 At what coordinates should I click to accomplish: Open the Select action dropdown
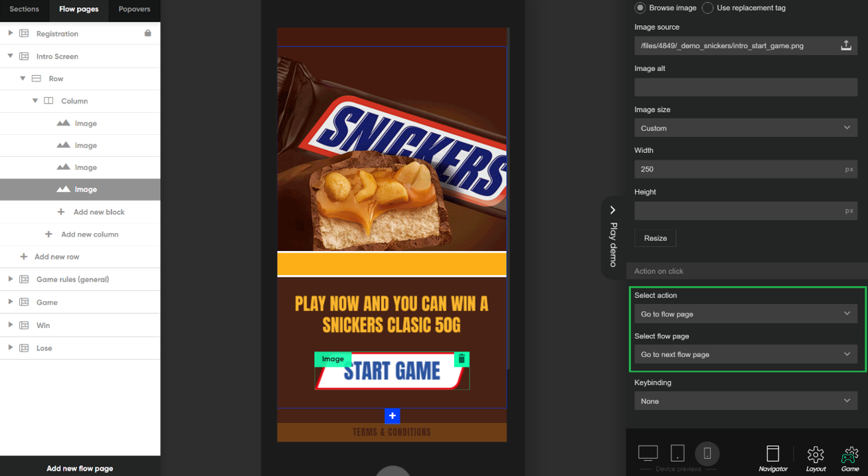coord(746,314)
